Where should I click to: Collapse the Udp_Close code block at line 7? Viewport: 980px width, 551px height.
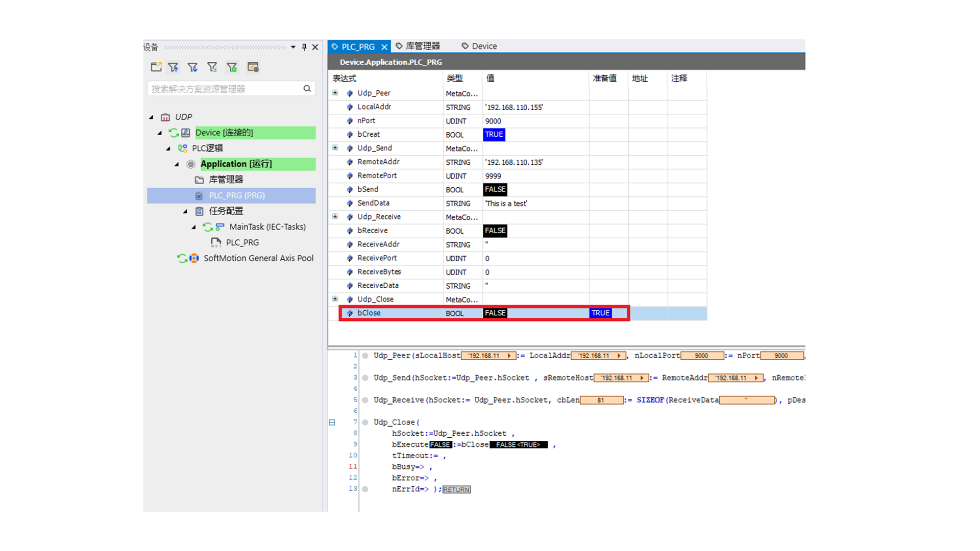[332, 422]
